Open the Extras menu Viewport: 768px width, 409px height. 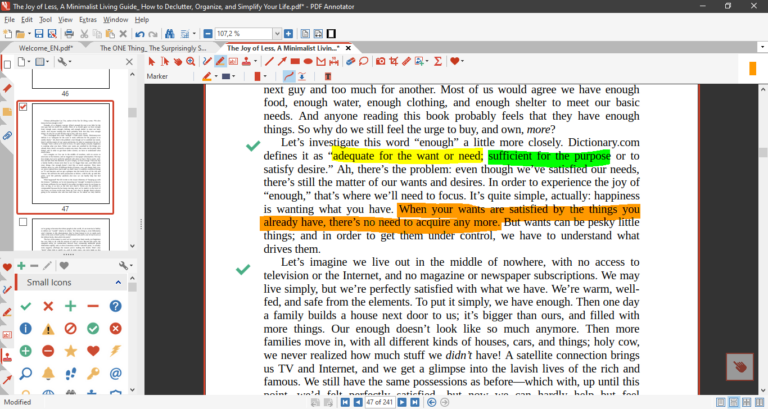point(89,19)
